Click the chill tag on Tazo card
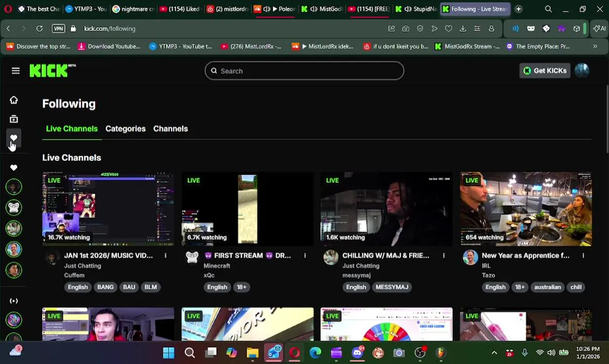 click(576, 287)
